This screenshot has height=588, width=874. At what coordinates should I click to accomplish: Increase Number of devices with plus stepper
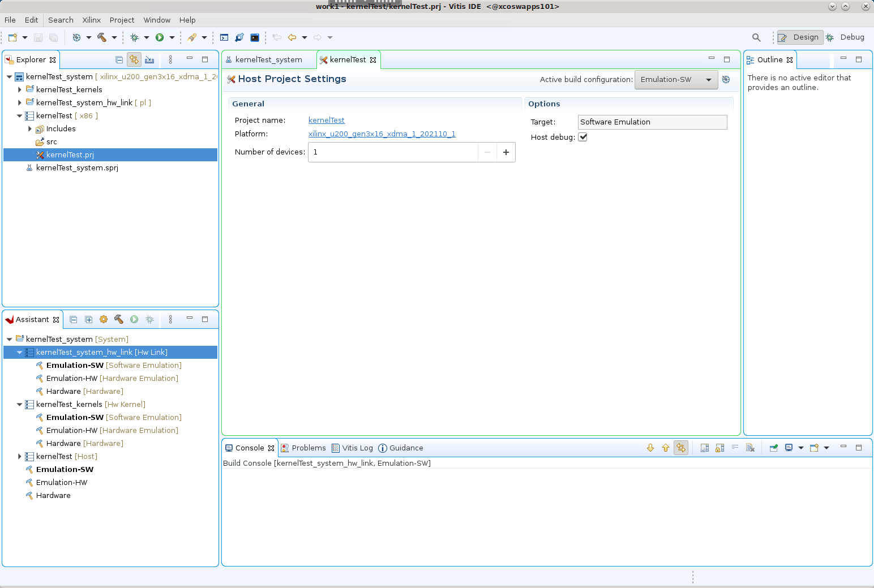tap(505, 152)
